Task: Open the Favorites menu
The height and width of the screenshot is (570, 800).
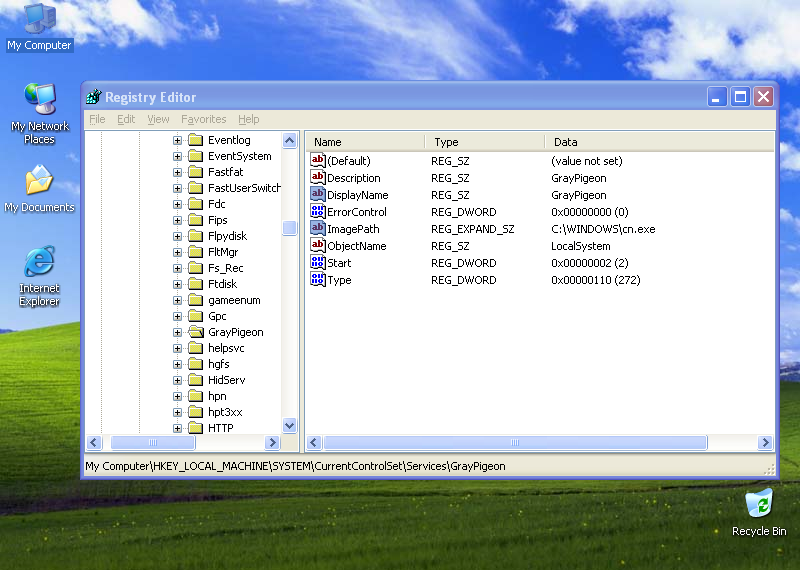Action: [204, 119]
